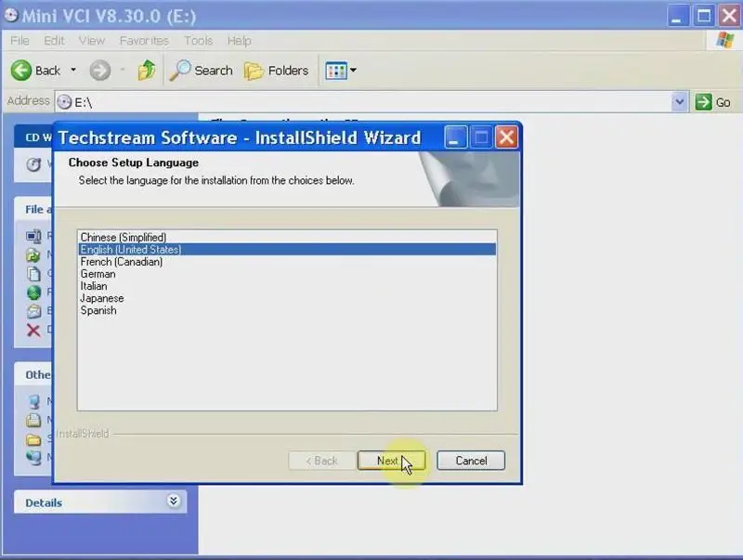Maximize the Mini VCI Explorer window
This screenshot has width=743, height=560.
tap(704, 16)
